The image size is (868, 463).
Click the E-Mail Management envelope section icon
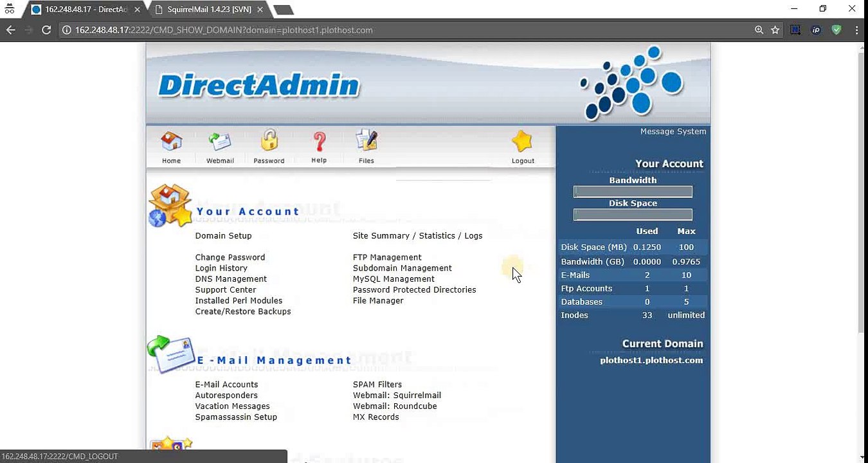click(x=170, y=354)
